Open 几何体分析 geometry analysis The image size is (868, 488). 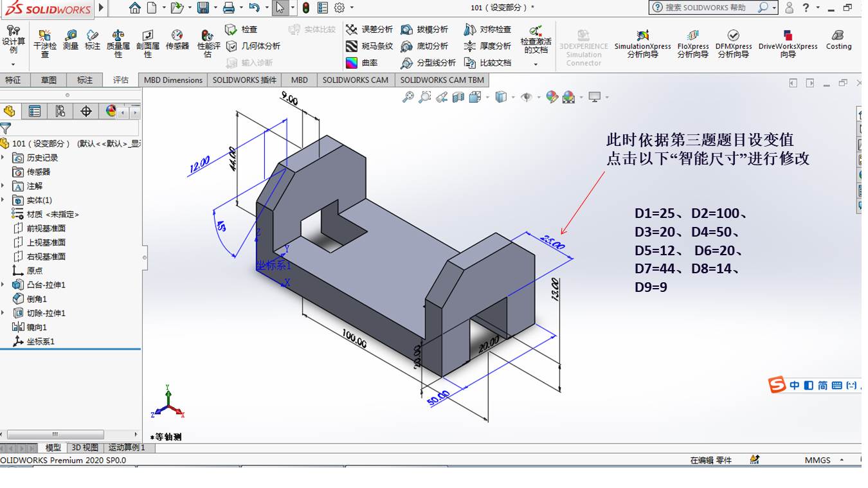coord(253,46)
